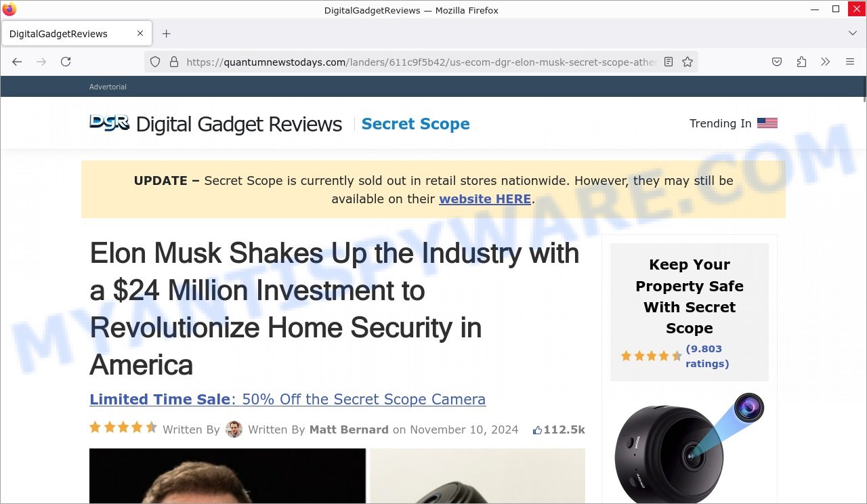Open the tracking protection shield icon
The height and width of the screenshot is (504, 867).
(x=155, y=62)
